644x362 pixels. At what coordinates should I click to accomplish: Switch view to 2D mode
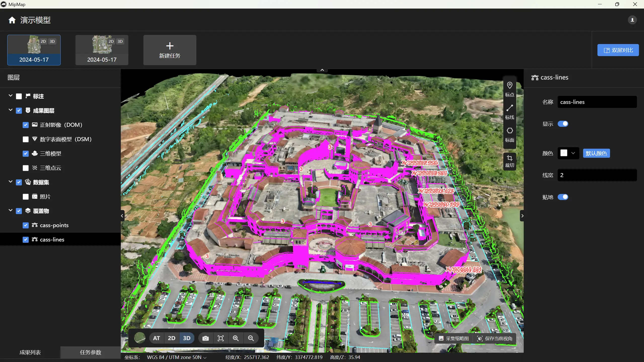tap(171, 338)
